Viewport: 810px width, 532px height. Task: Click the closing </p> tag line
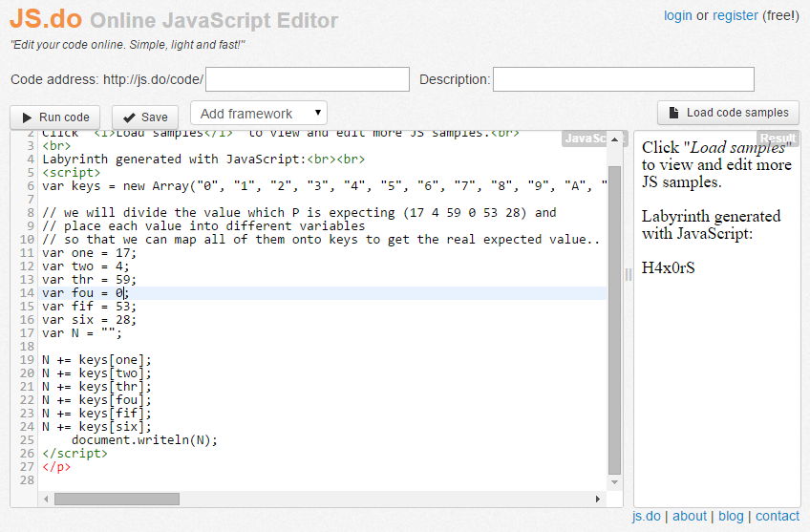click(x=56, y=467)
